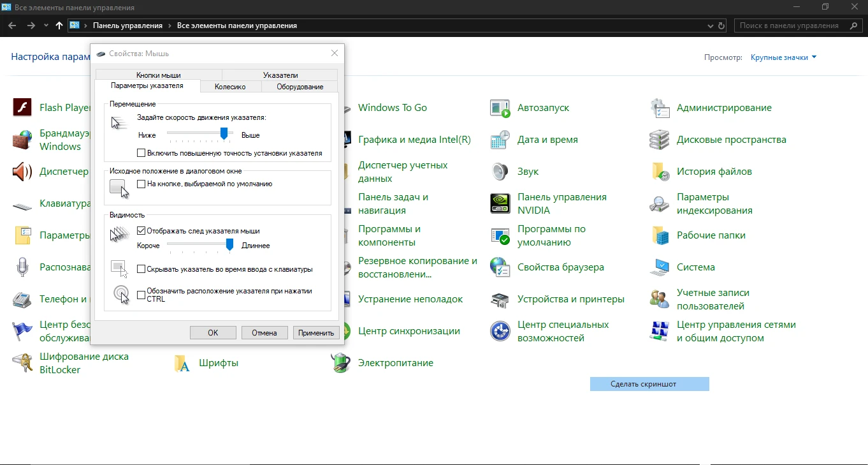Image resolution: width=868 pixels, height=465 pixels.
Task: Expand the recent locations dropdown near navigation arrows
Action: (x=46, y=26)
